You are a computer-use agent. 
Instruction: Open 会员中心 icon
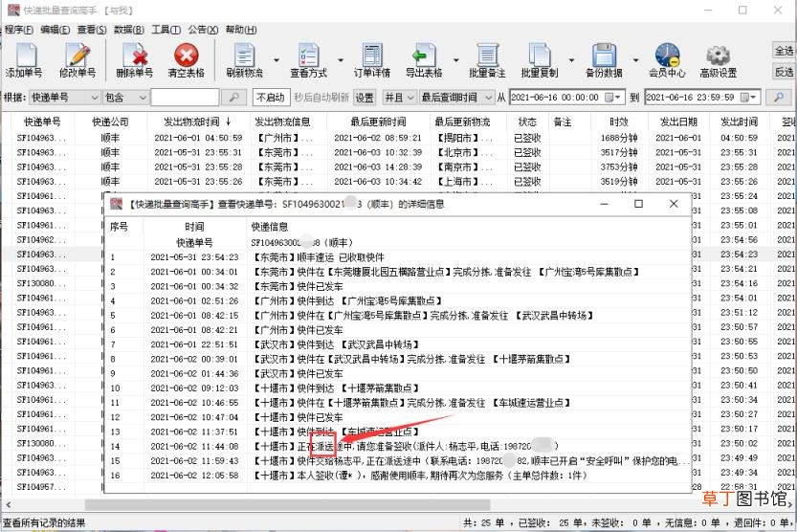667,60
